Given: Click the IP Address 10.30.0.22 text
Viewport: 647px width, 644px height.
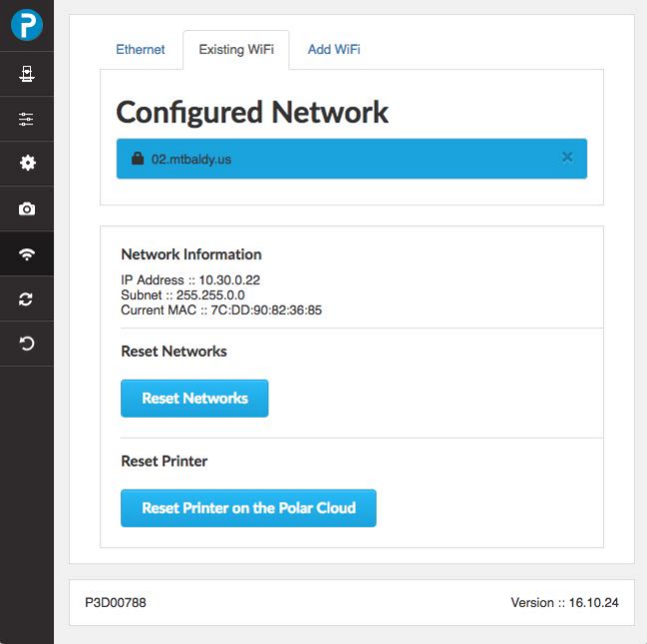Looking at the screenshot, I should (190, 281).
